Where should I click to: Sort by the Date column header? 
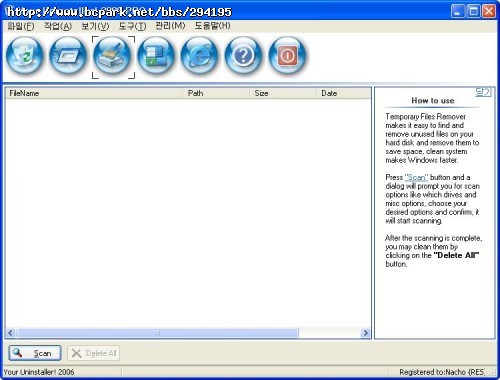tap(343, 93)
